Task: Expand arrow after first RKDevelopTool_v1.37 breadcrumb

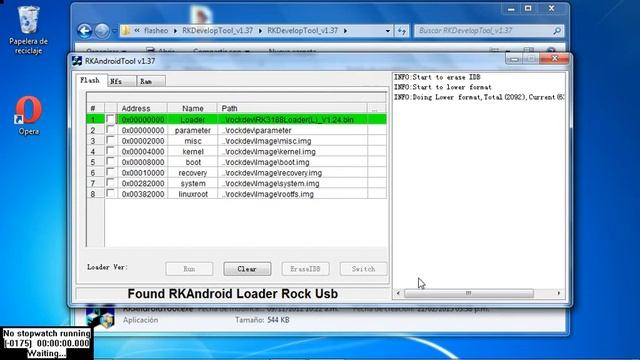Action: click(x=260, y=31)
